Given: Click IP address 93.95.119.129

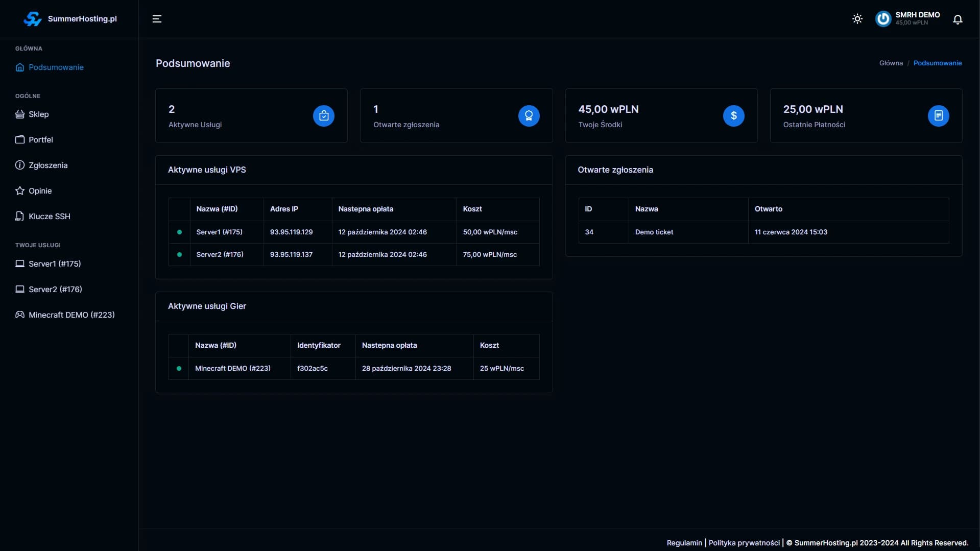Looking at the screenshot, I should coord(291,232).
